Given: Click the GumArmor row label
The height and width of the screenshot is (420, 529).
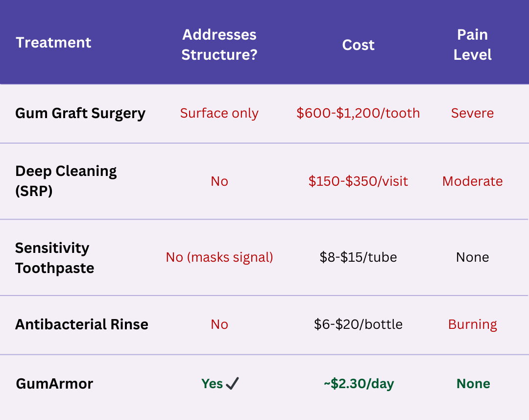Looking at the screenshot, I should pyautogui.click(x=54, y=384).
